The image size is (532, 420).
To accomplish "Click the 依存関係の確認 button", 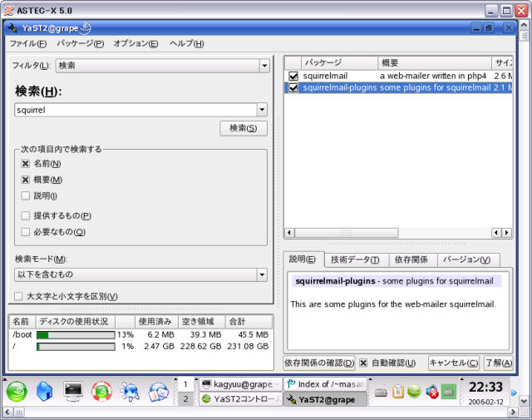I will [x=319, y=363].
